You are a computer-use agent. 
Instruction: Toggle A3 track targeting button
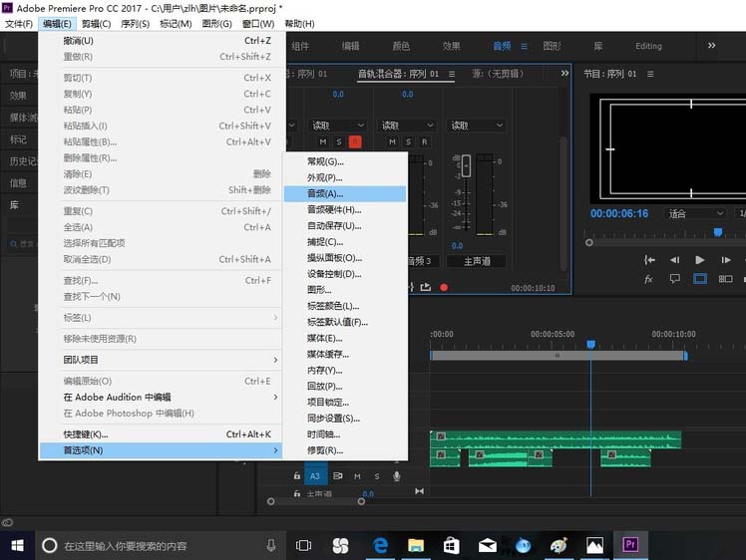(x=315, y=476)
